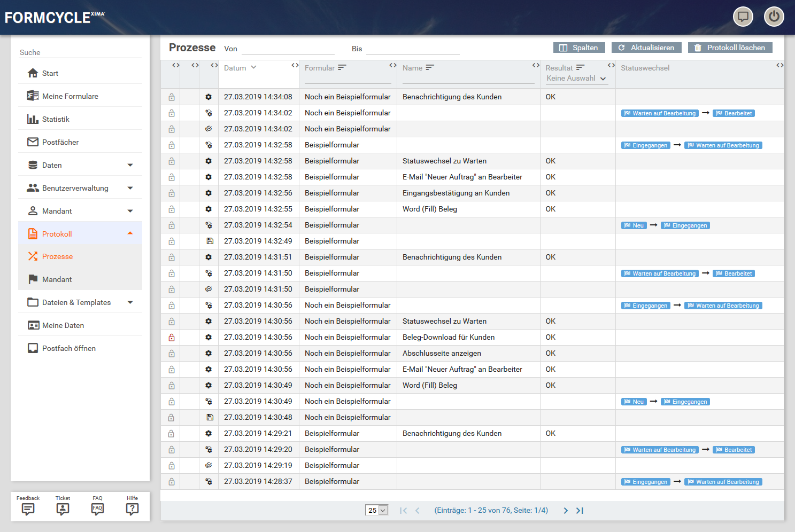Viewport: 795px width, 532px height.
Task: Toggle sort order on Datum column
Action: 253,68
